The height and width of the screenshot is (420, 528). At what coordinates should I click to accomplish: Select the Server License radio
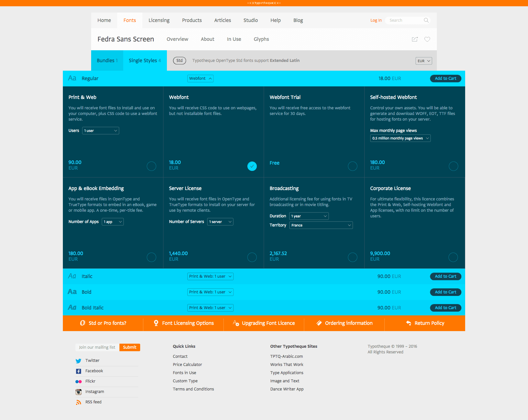pyautogui.click(x=252, y=257)
